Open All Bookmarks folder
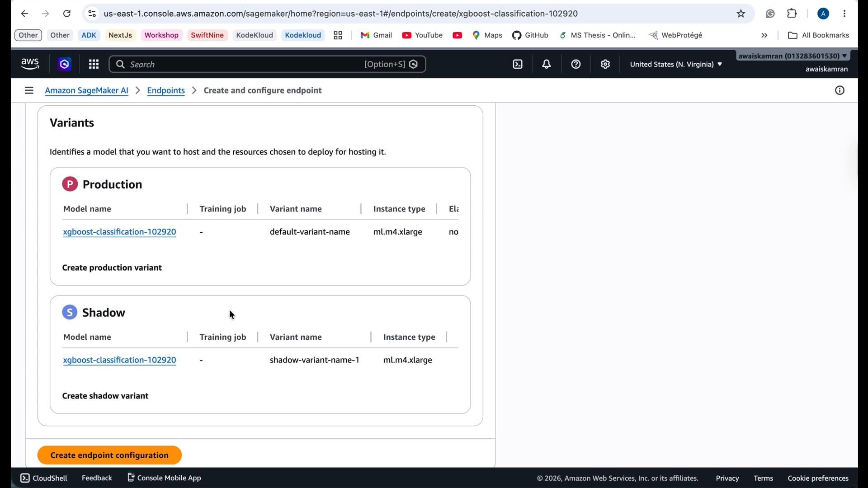Viewport: 868px width, 488px height. [818, 35]
